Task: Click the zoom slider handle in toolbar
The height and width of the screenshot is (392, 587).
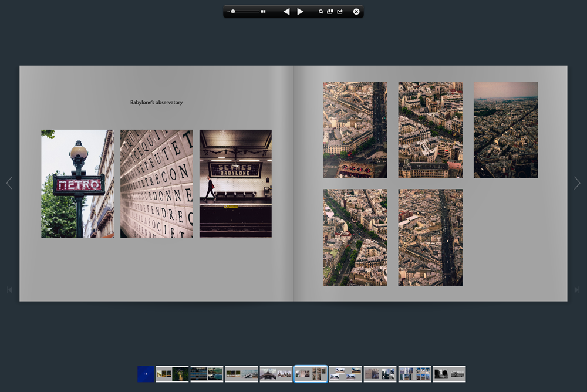Action: 233,12
